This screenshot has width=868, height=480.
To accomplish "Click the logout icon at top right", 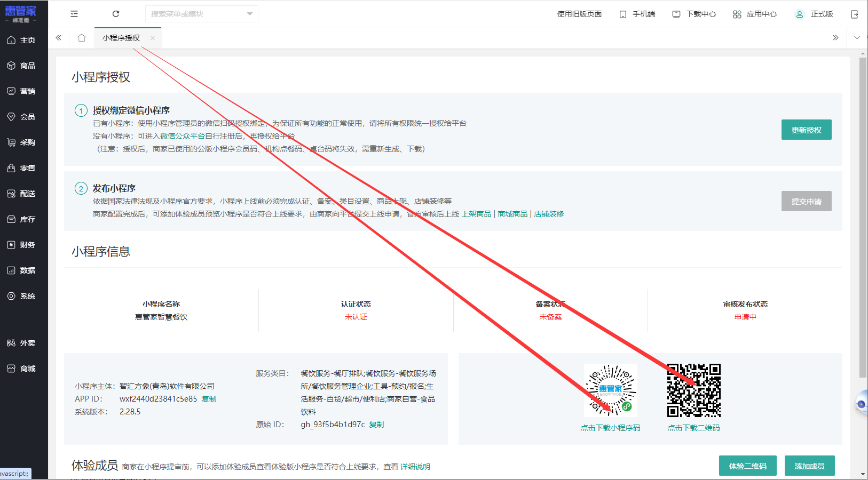I will tap(855, 14).
